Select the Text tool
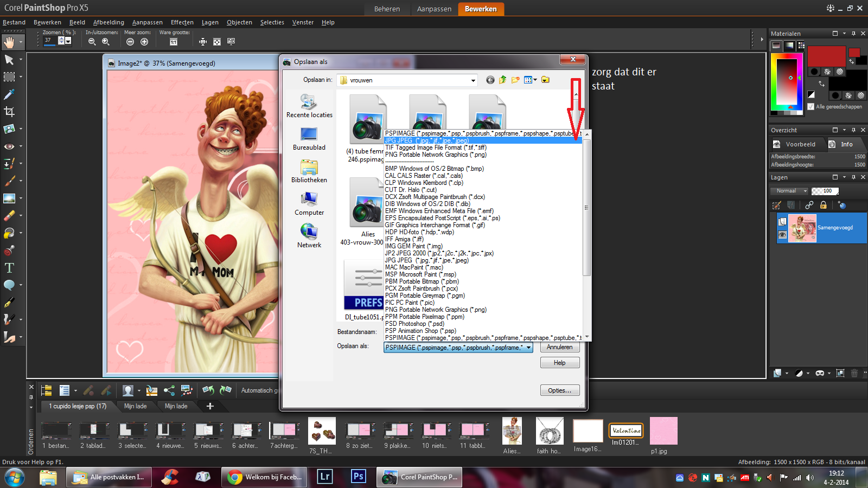 point(9,268)
